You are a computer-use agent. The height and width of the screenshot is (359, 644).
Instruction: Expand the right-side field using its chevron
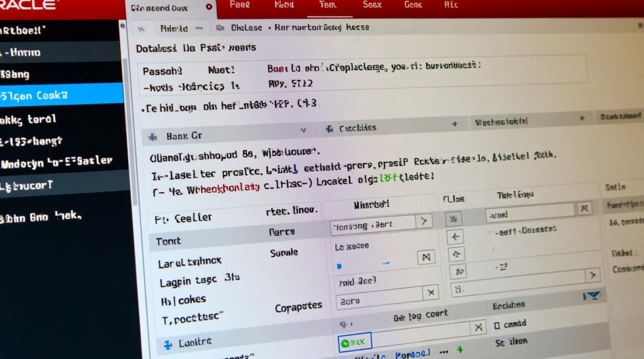pyautogui.click(x=593, y=275)
